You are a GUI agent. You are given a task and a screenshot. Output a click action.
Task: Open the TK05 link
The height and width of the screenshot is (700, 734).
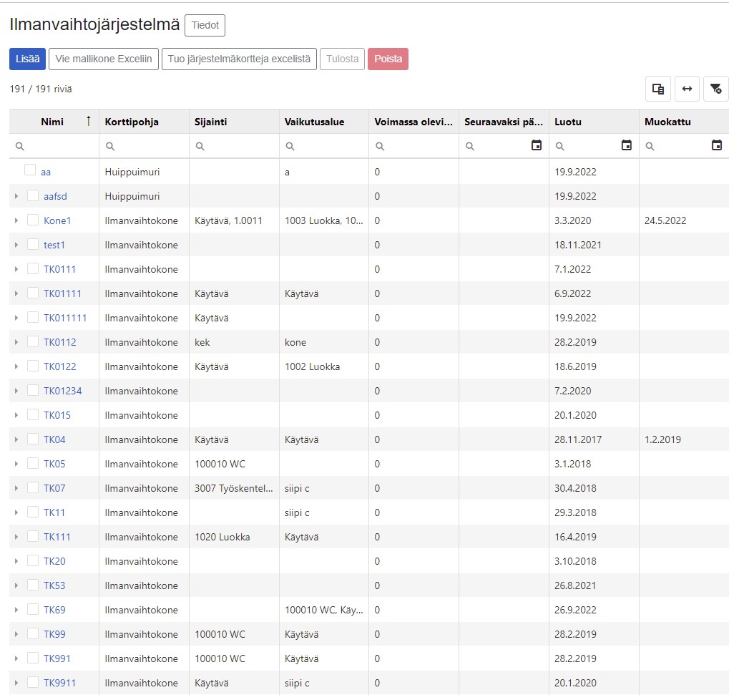pos(54,464)
